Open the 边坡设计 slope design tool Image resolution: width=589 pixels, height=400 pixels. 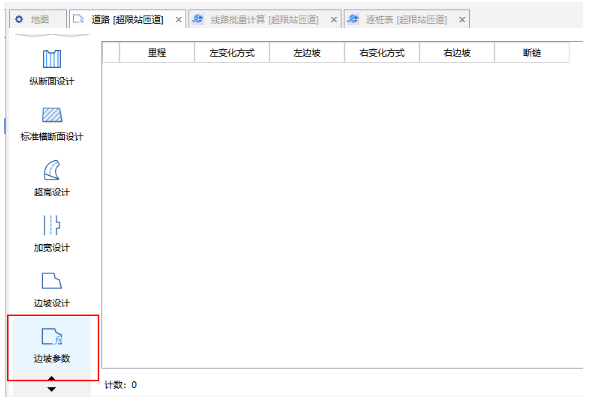pyautogui.click(x=52, y=288)
